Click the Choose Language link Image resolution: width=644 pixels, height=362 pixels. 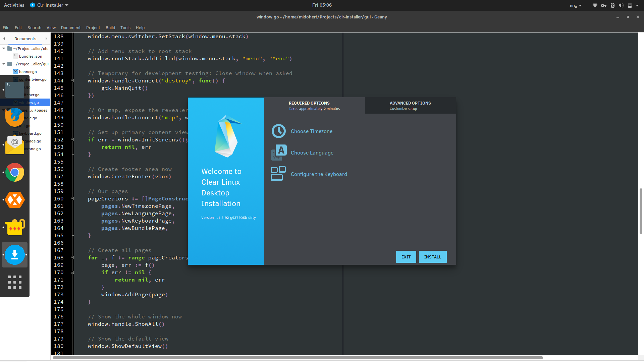[312, 153]
